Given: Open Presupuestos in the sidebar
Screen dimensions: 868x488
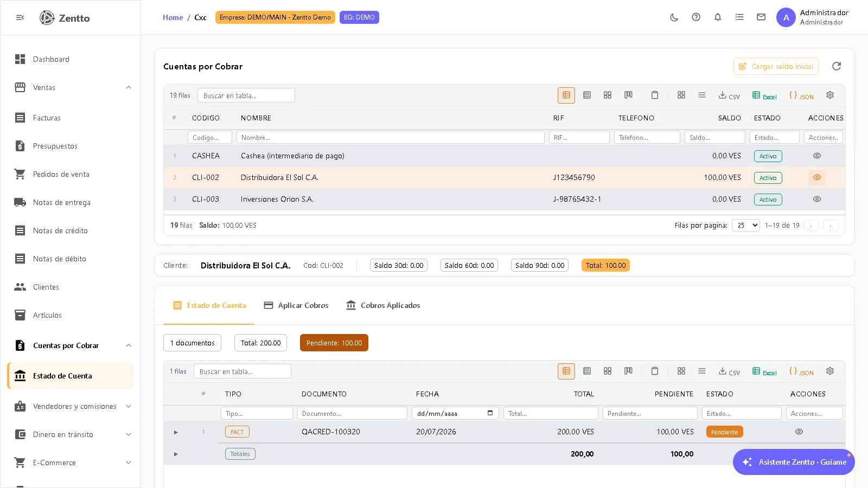Looking at the screenshot, I should (71, 146).
